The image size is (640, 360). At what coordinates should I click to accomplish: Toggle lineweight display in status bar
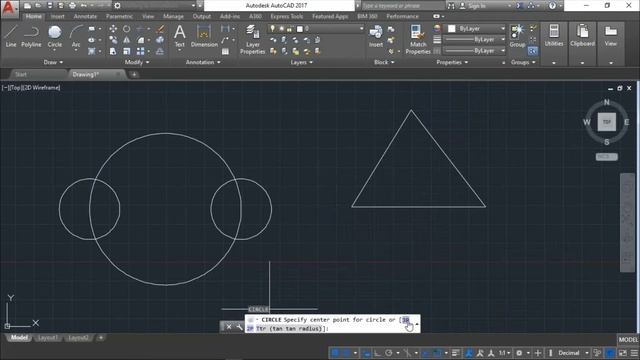pos(456,353)
